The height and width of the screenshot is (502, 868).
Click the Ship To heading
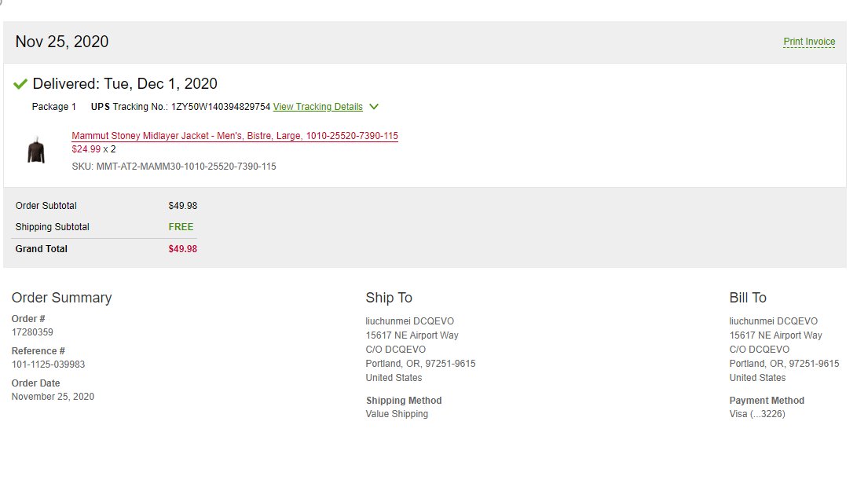click(x=389, y=298)
